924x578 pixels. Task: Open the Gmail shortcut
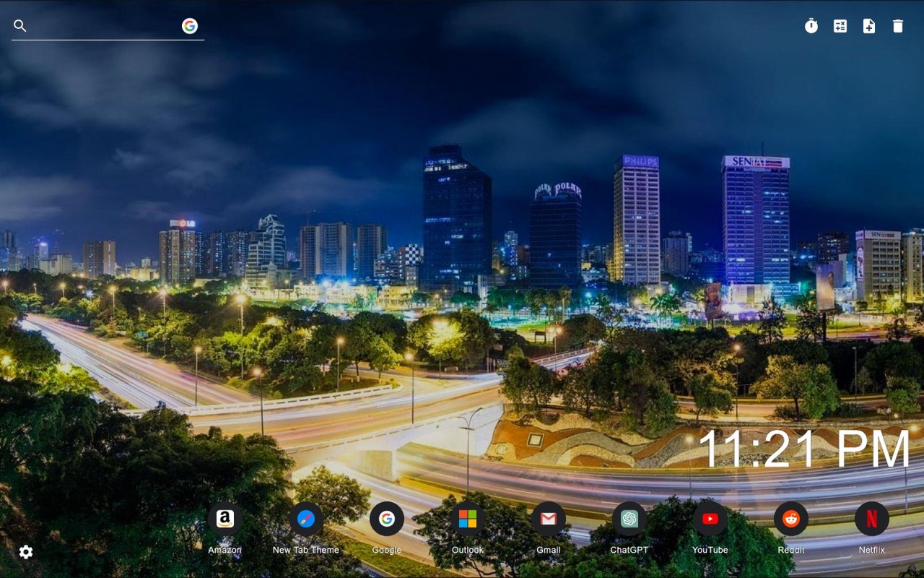[x=549, y=519]
